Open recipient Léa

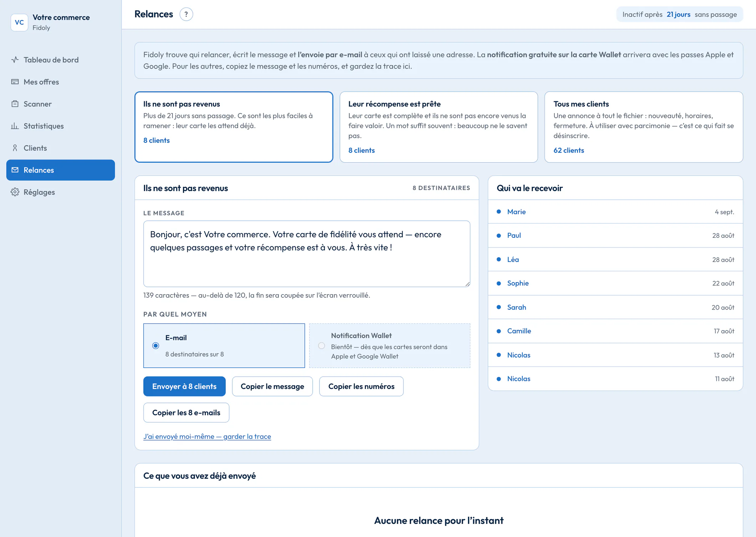[x=615, y=260]
